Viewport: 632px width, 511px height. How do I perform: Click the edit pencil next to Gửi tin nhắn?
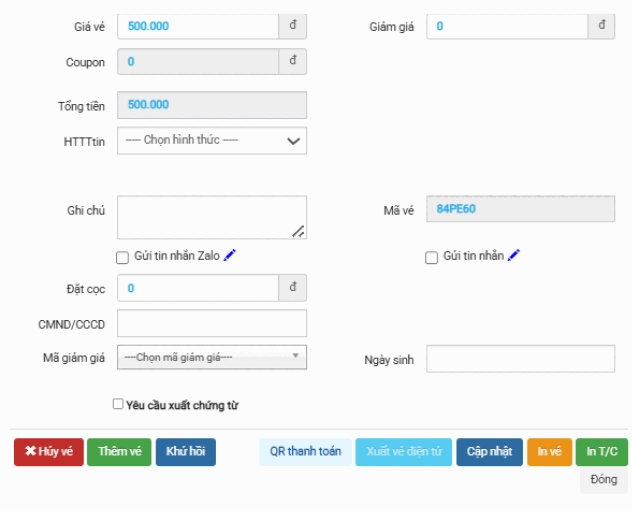(x=514, y=256)
